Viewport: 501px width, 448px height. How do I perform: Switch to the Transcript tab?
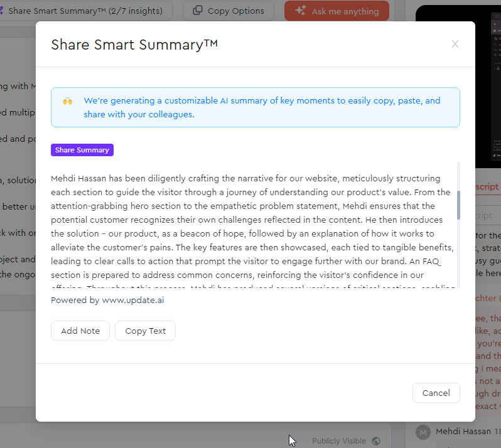click(x=487, y=187)
